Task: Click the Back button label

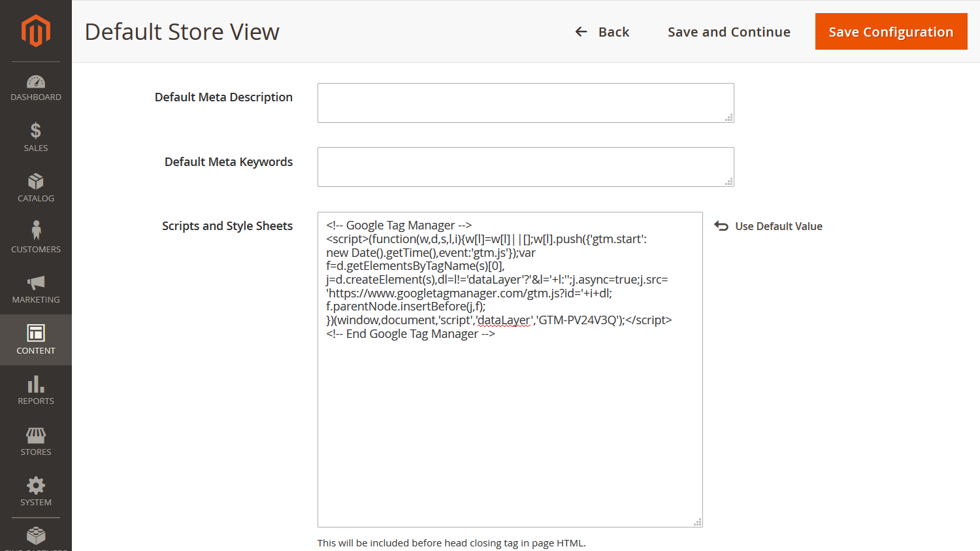Action: [x=613, y=32]
